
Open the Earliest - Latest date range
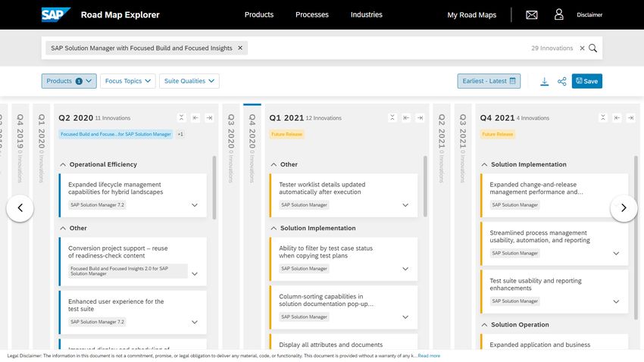point(489,81)
